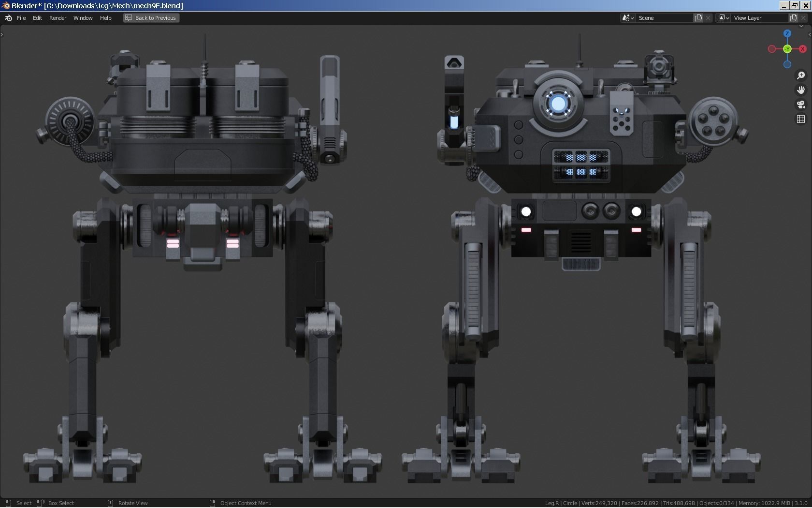Minimize the Blender window
This screenshot has width=812, height=508.
pos(784,5)
